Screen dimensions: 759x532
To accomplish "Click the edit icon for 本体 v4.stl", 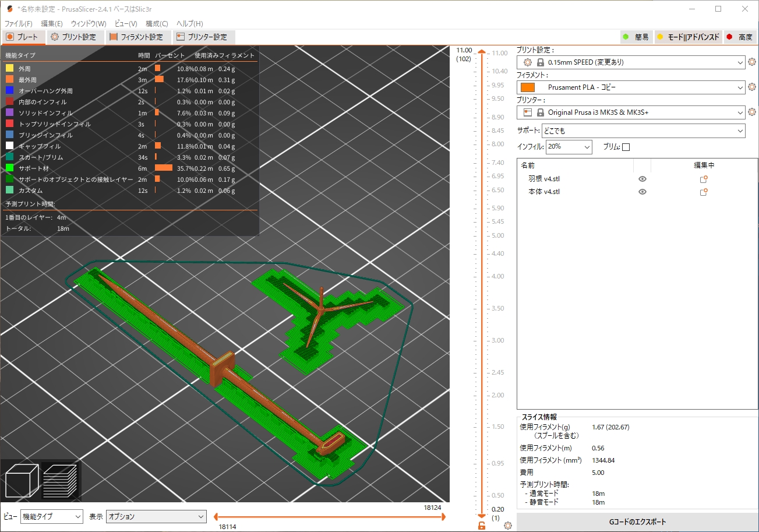I will pyautogui.click(x=704, y=192).
